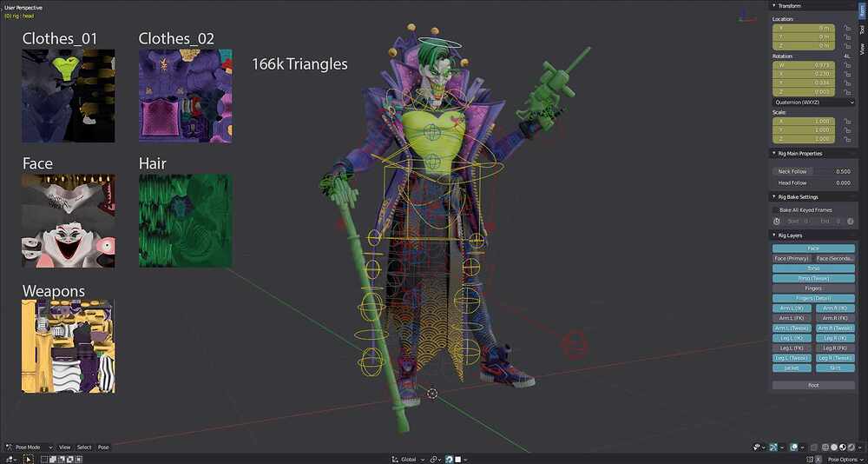Open the Pose Mode dropdown

point(30,447)
